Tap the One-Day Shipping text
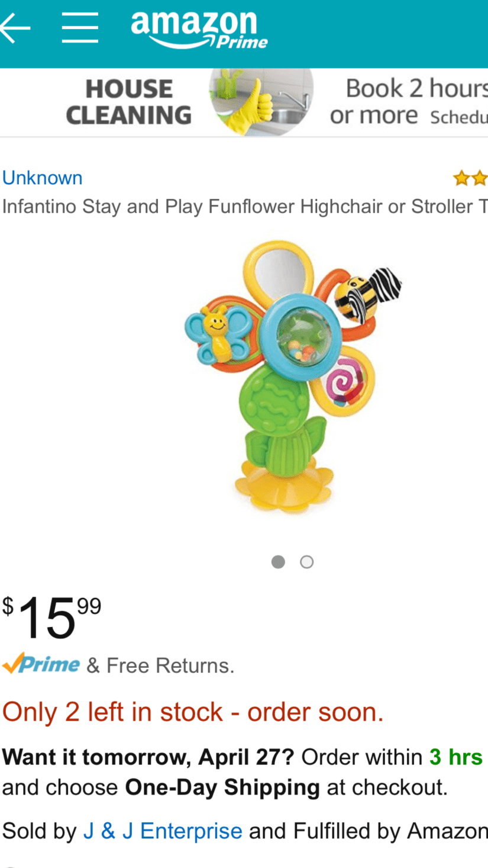 (222, 787)
